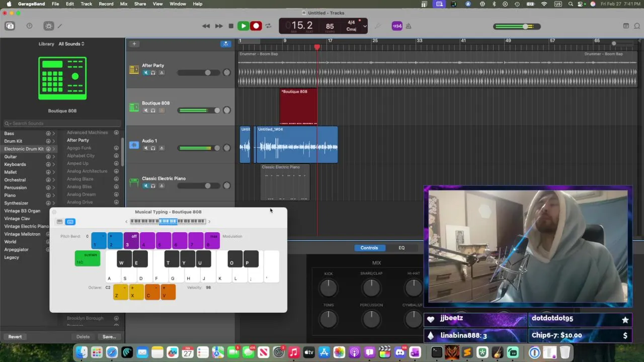Select the Boutique 808 track icon
644x362 pixels.
click(x=134, y=108)
